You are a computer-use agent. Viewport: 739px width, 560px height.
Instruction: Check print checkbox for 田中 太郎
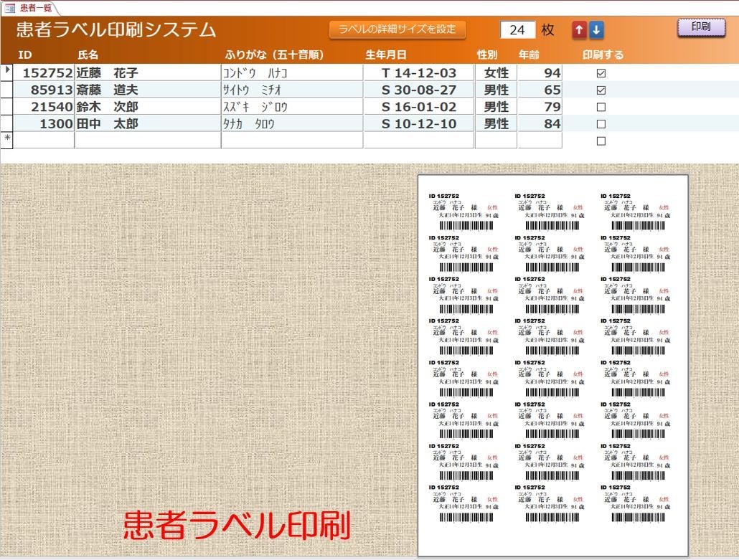click(601, 124)
